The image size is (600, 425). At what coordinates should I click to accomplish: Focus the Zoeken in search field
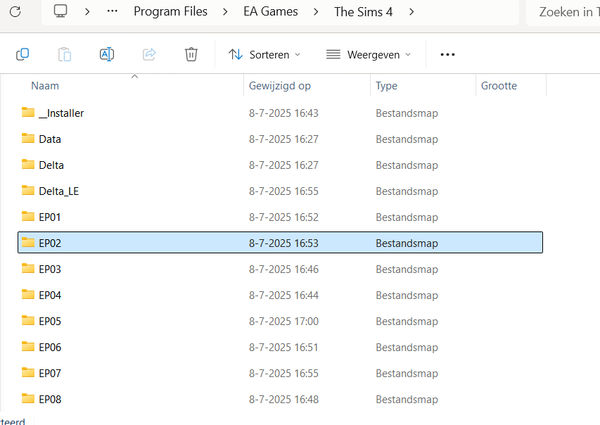point(563,12)
